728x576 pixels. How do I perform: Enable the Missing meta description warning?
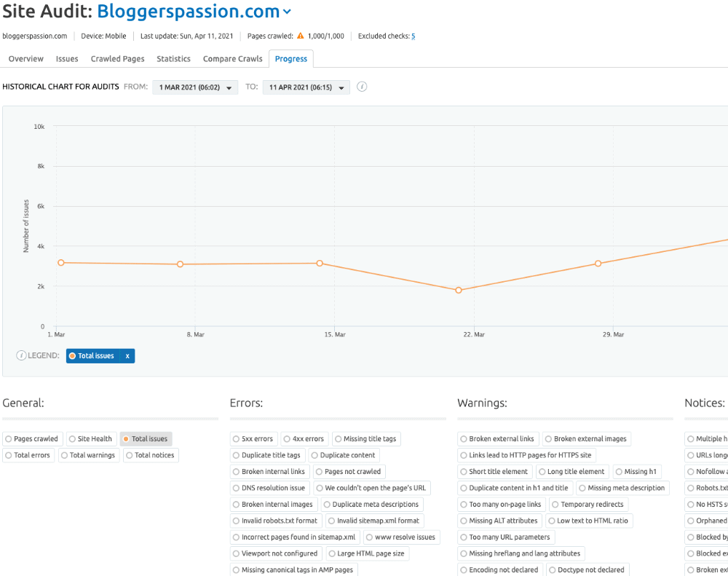click(x=622, y=488)
